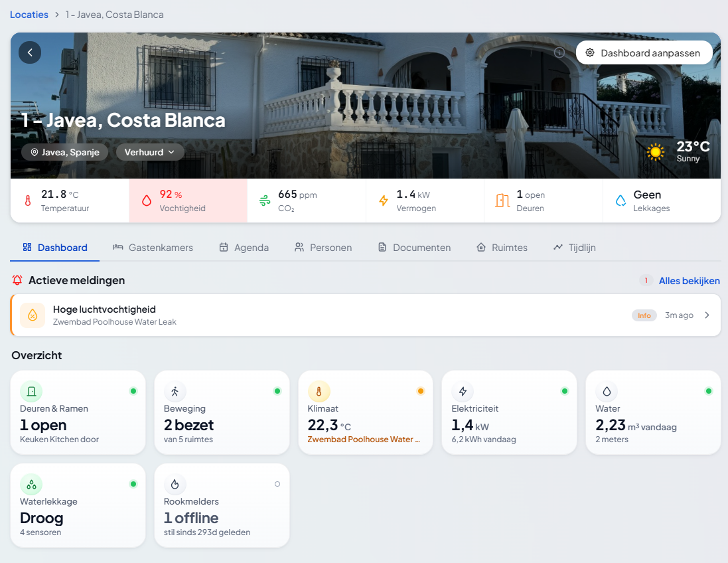Viewport: 728px width, 563px height.
Task: Open the Documenten tab
Action: 414,248
